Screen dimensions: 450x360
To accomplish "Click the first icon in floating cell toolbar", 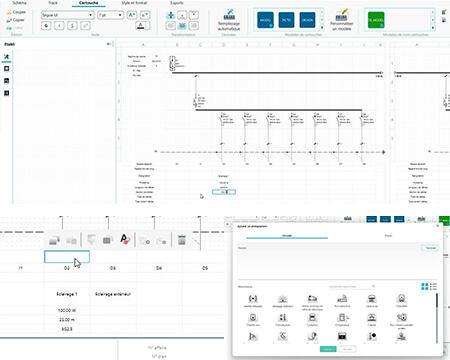I will tap(54, 240).
